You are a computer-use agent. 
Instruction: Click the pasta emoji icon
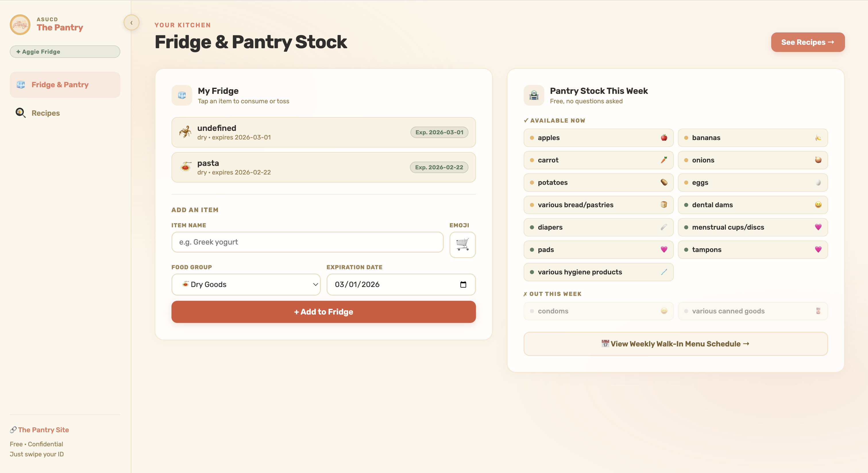click(x=185, y=167)
